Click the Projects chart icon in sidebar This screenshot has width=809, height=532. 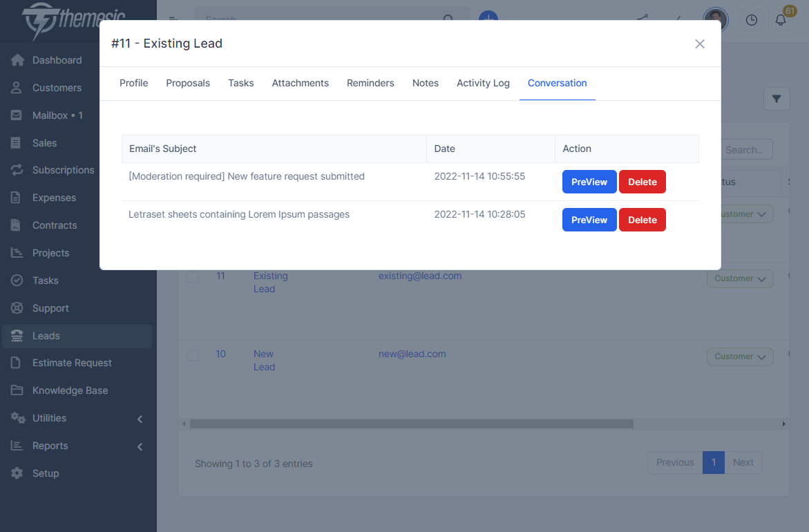point(17,253)
